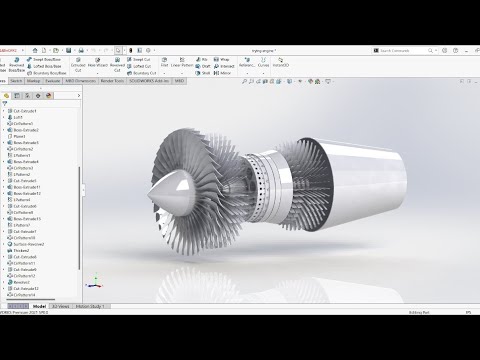Open a file using the Open folder icon
480x360 pixels.
(x=56, y=50)
